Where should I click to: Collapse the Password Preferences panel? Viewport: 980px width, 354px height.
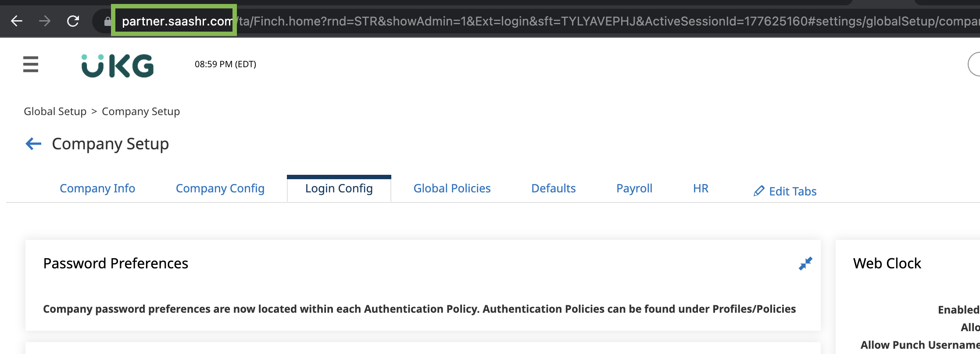[x=805, y=264]
